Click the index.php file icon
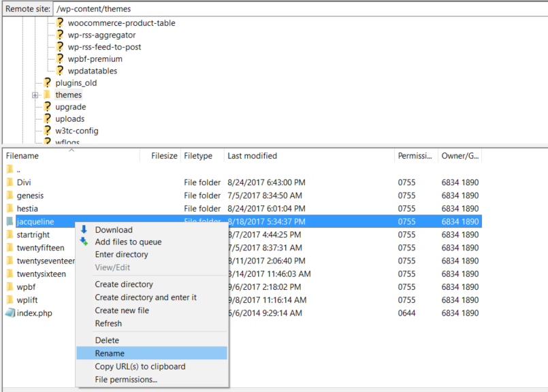Screen dimensions: 548x392 [10, 312]
